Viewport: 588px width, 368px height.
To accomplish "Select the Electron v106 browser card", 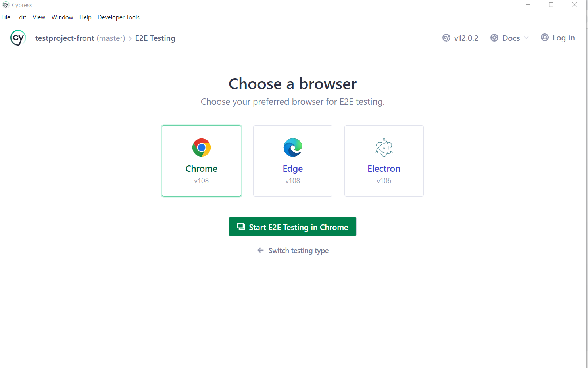I will (x=384, y=161).
